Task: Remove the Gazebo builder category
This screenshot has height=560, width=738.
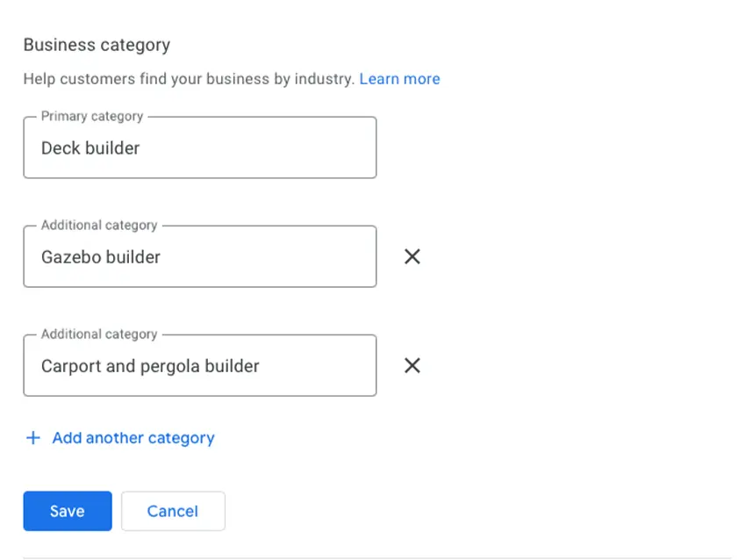Action: pyautogui.click(x=412, y=256)
